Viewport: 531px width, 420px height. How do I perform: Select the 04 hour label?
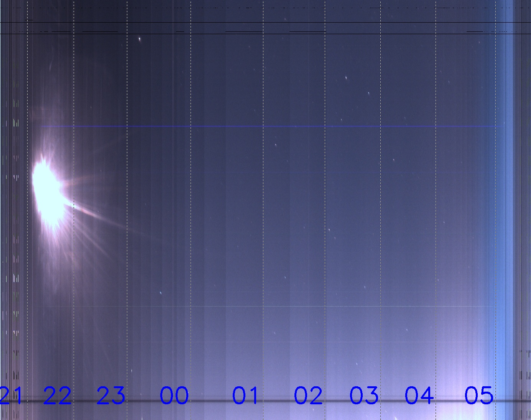point(419,395)
